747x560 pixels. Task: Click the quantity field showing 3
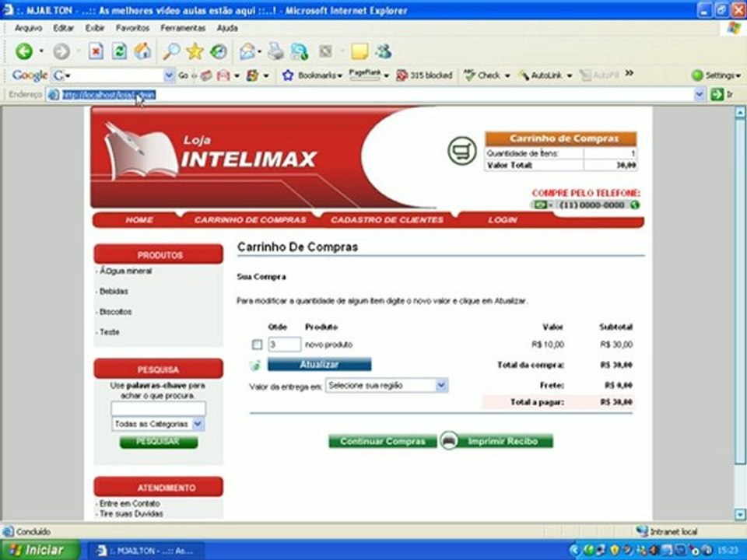click(285, 345)
